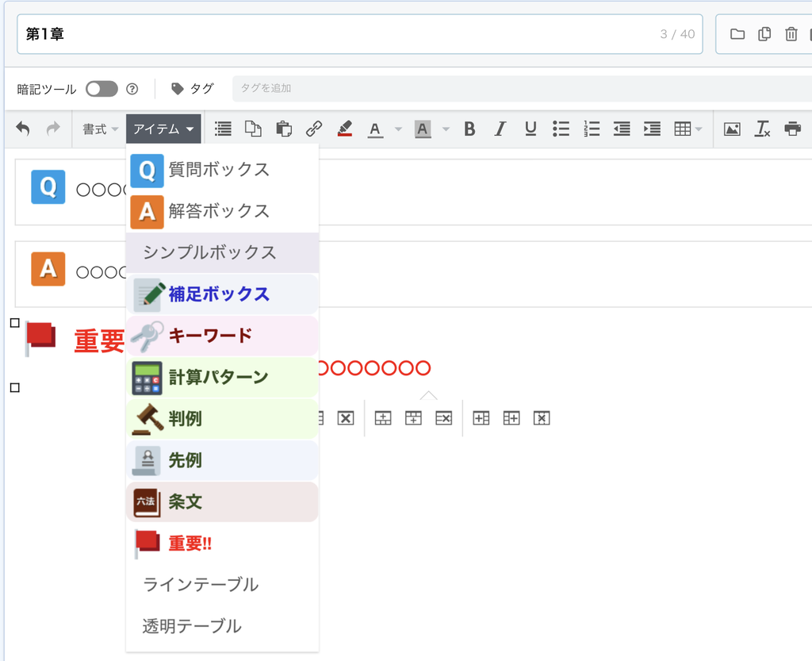The height and width of the screenshot is (661, 812).
Task: Click the タグを追加 input field
Action: point(522,89)
